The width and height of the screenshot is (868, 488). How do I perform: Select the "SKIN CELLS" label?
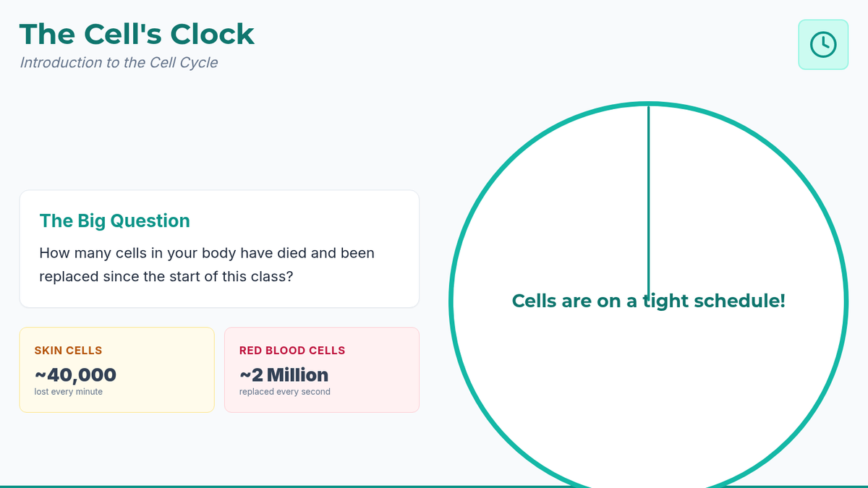[68, 351]
